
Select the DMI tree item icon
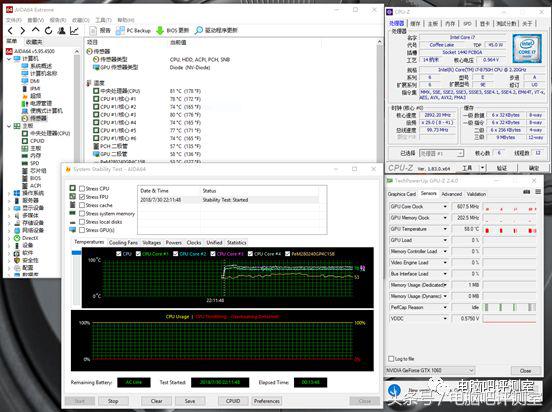[x=25, y=81]
